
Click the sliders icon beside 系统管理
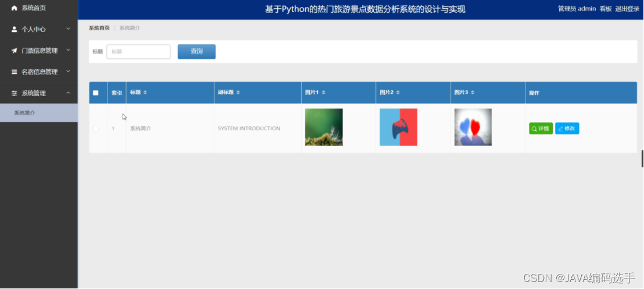(x=15, y=93)
